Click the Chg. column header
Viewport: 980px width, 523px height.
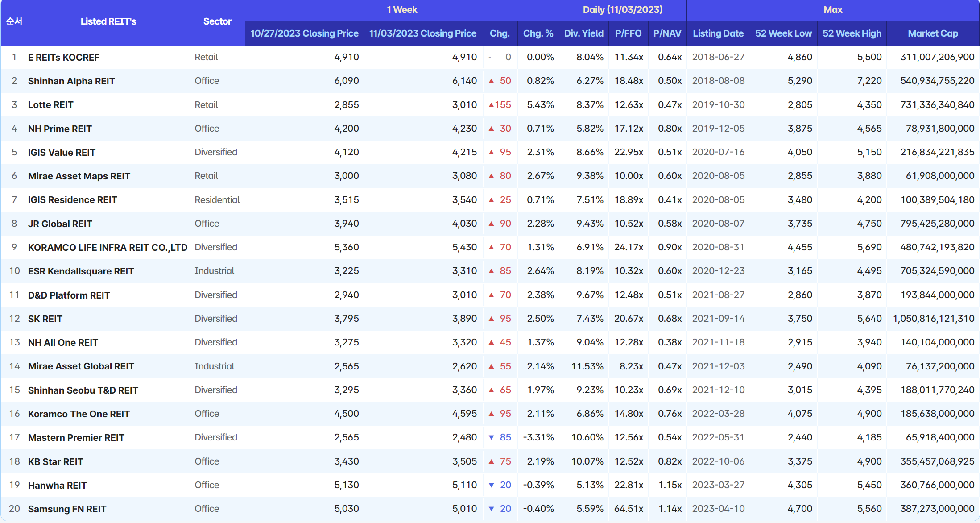[500, 33]
